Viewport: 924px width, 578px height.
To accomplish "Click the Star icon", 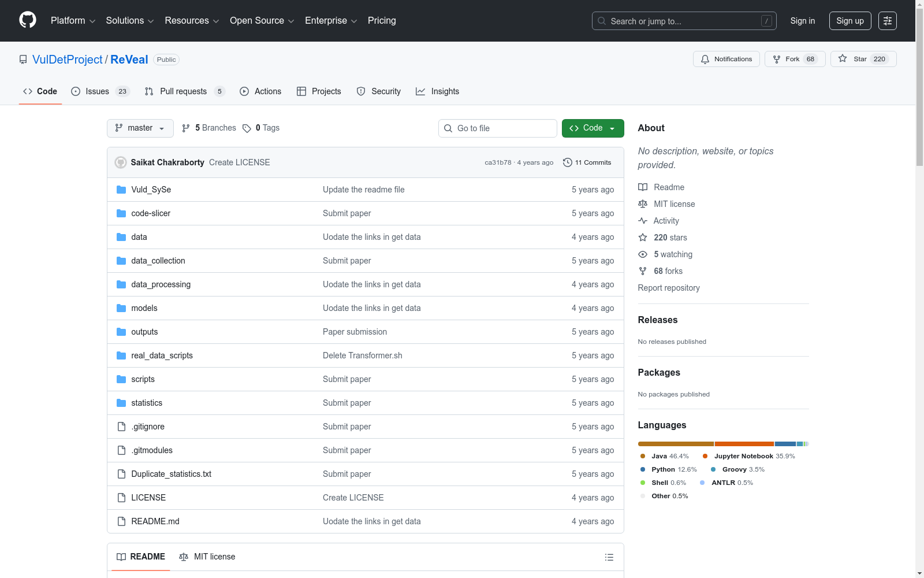I will tap(843, 58).
